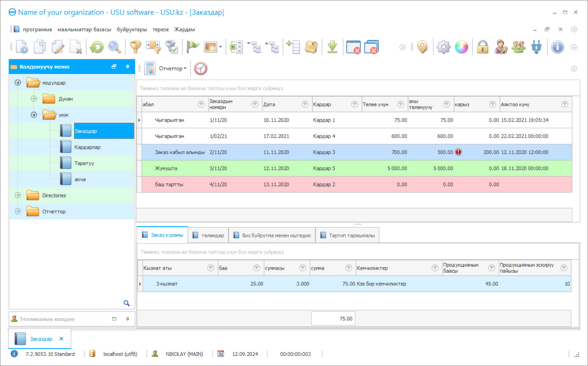Click the expand tree nodes icon

(254, 47)
